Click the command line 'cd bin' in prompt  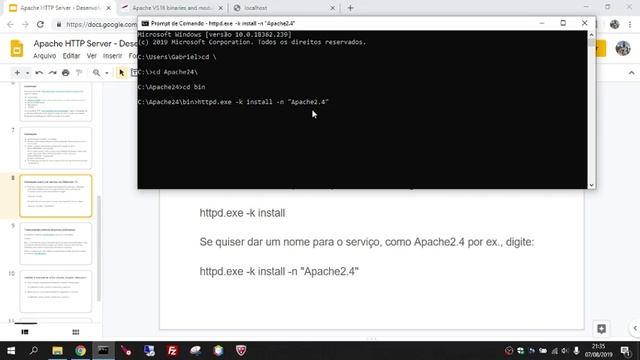(x=194, y=87)
